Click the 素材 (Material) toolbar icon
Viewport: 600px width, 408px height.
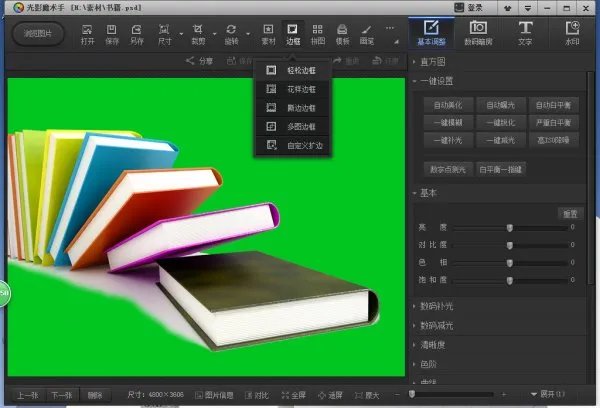click(268, 33)
